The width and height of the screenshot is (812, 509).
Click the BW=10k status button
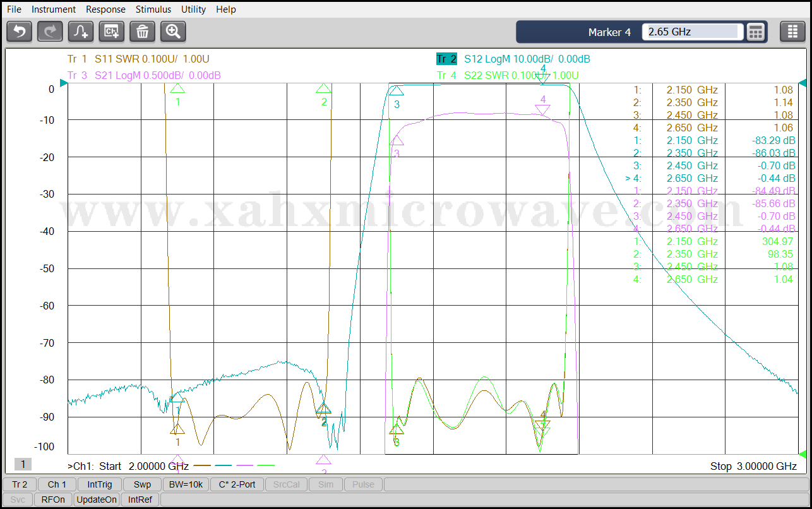[186, 484]
